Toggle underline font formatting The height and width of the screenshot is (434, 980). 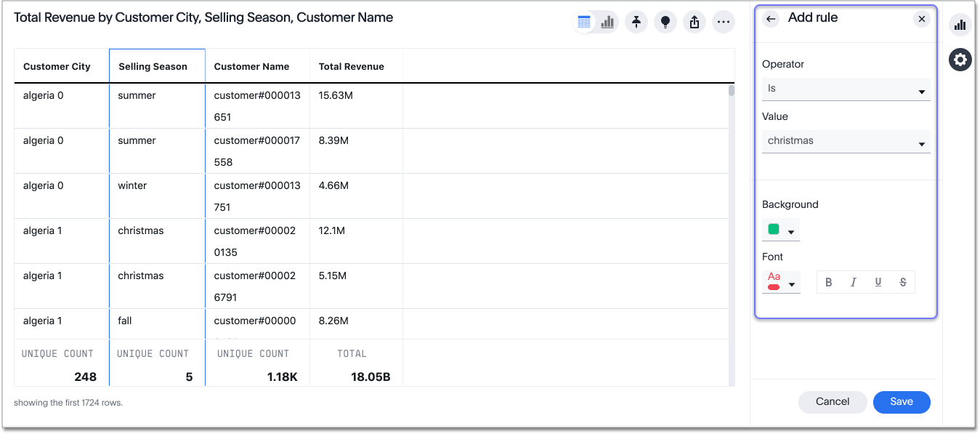coord(878,282)
